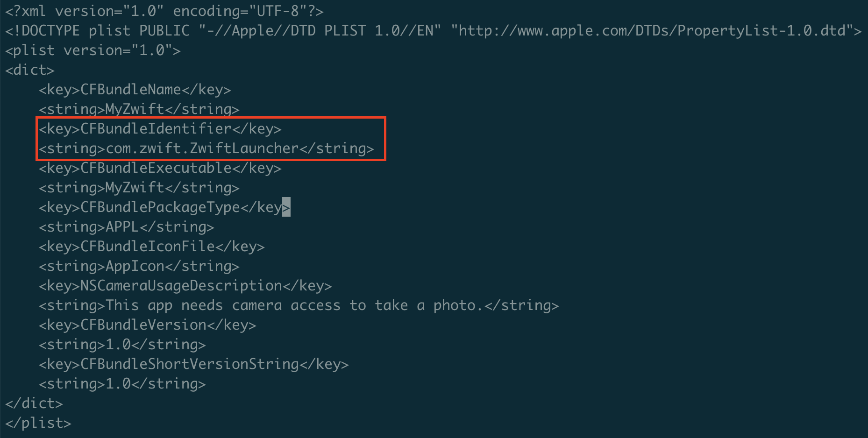
Task: Click the com.zwift.ZwiftLauncher string value
Action: 202,148
